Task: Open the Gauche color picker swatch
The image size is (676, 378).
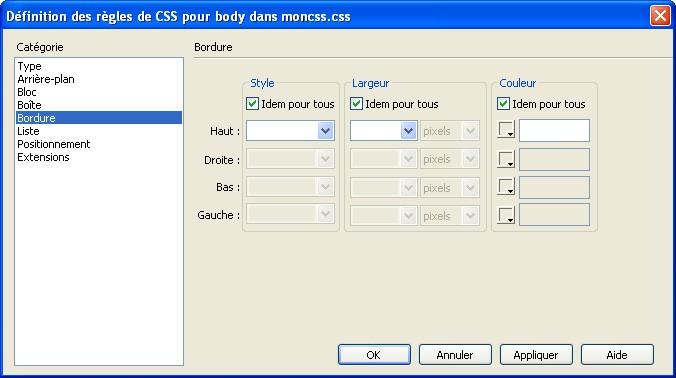Action: [506, 215]
